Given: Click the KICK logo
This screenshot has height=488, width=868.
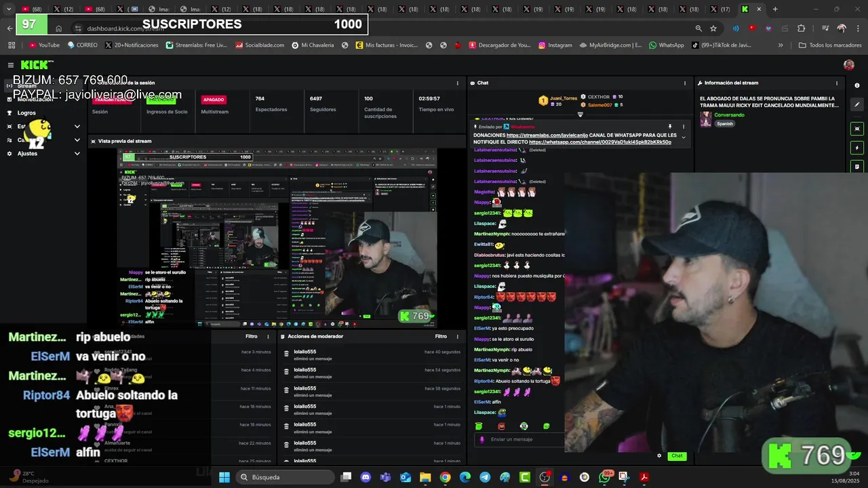Looking at the screenshot, I should point(35,64).
